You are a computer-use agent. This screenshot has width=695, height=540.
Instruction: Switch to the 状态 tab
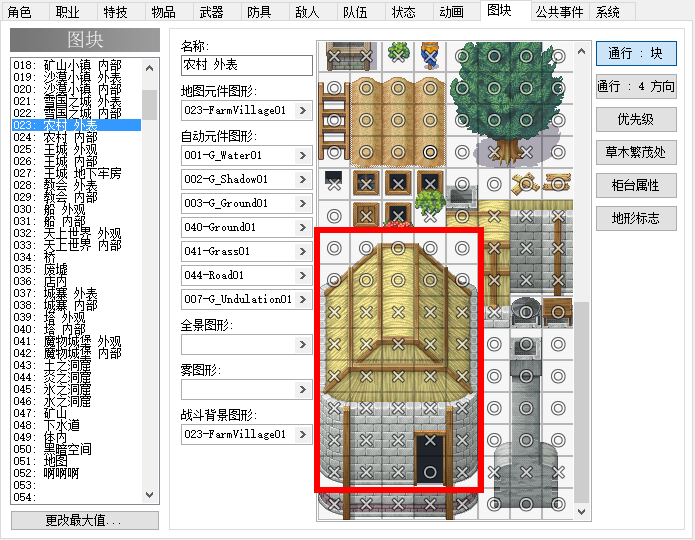coord(403,11)
